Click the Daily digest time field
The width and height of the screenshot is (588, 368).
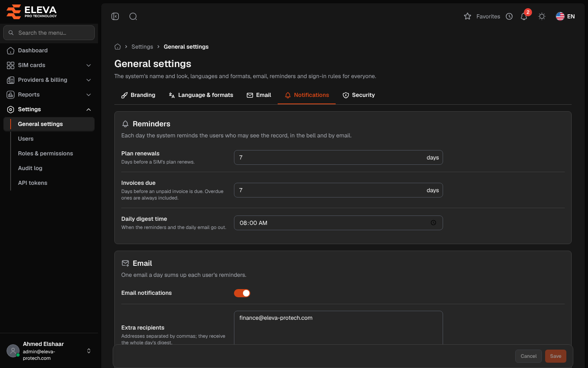pos(339,223)
